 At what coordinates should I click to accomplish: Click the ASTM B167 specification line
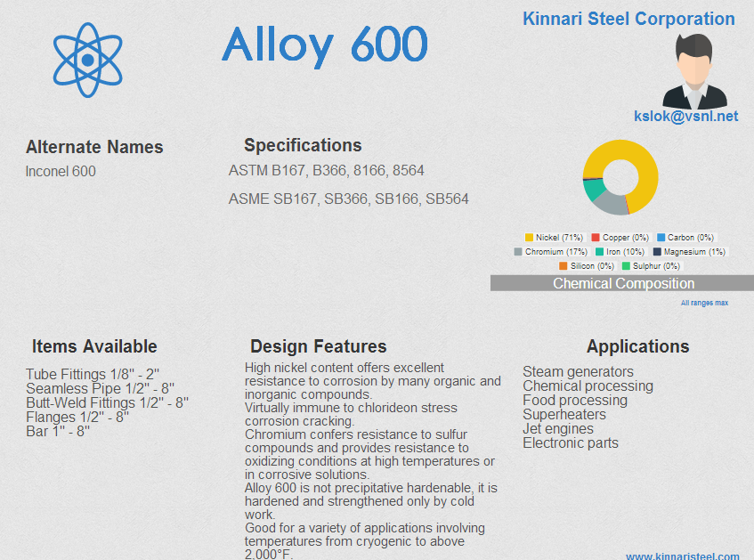tap(326, 170)
